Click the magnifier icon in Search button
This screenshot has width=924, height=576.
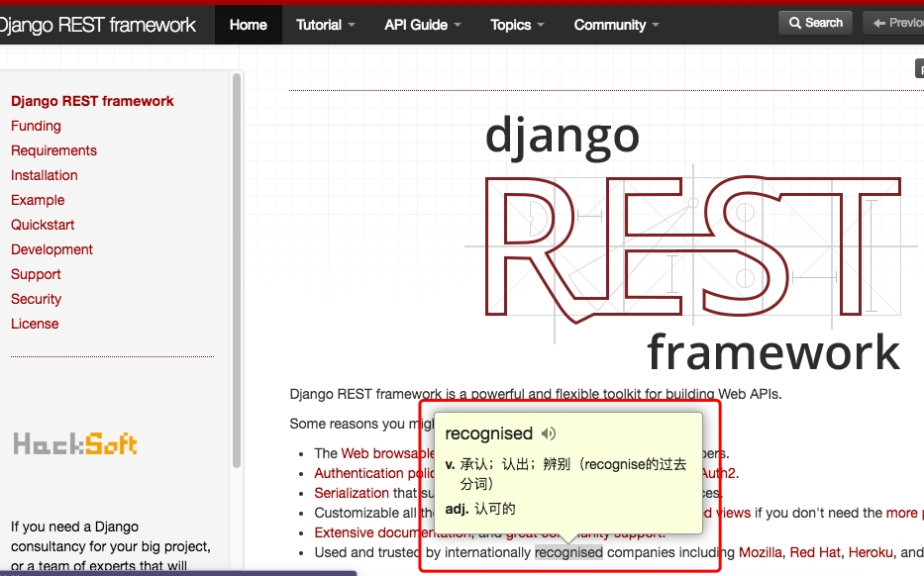pyautogui.click(x=795, y=23)
